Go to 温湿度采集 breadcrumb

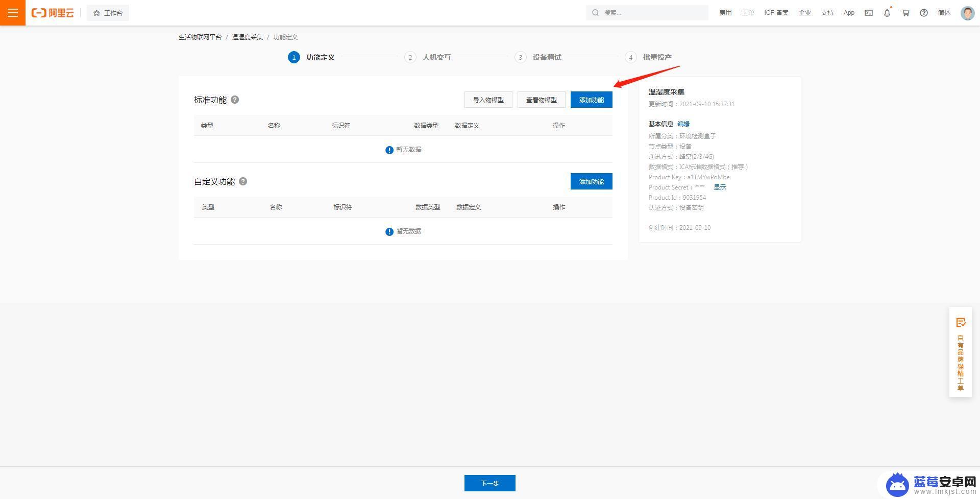pyautogui.click(x=248, y=37)
